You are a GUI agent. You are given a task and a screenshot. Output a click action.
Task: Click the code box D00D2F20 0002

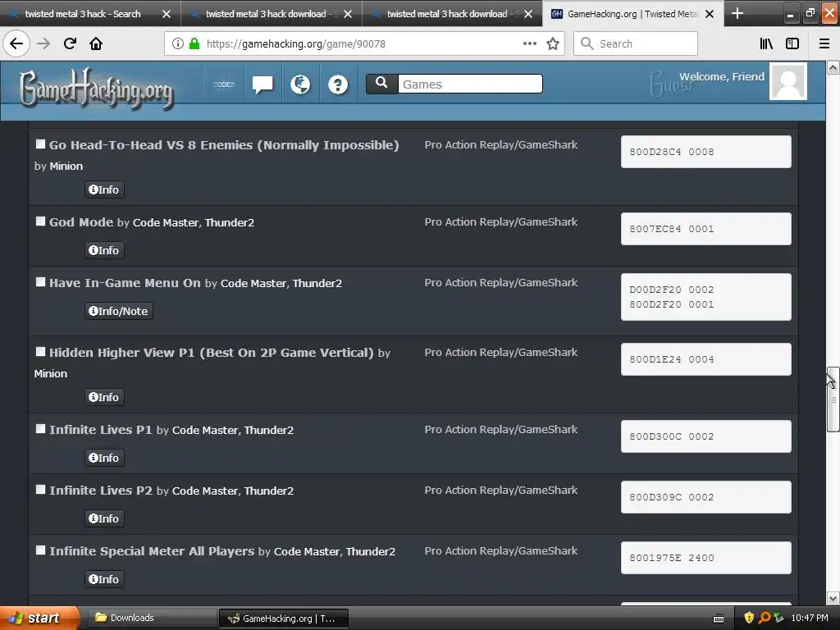(x=705, y=297)
